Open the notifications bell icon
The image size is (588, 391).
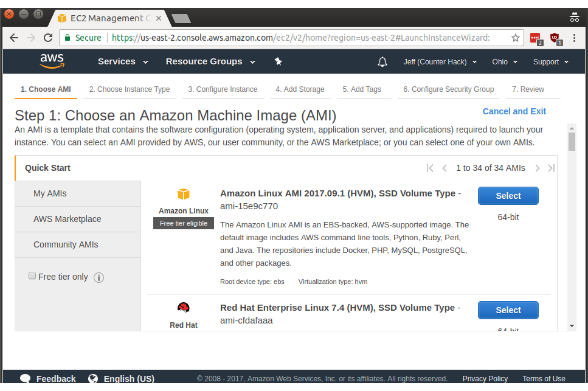[382, 62]
